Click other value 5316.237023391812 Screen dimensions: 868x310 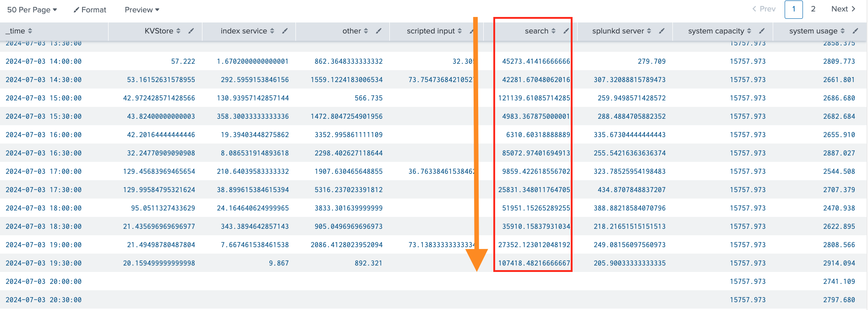[x=349, y=190]
